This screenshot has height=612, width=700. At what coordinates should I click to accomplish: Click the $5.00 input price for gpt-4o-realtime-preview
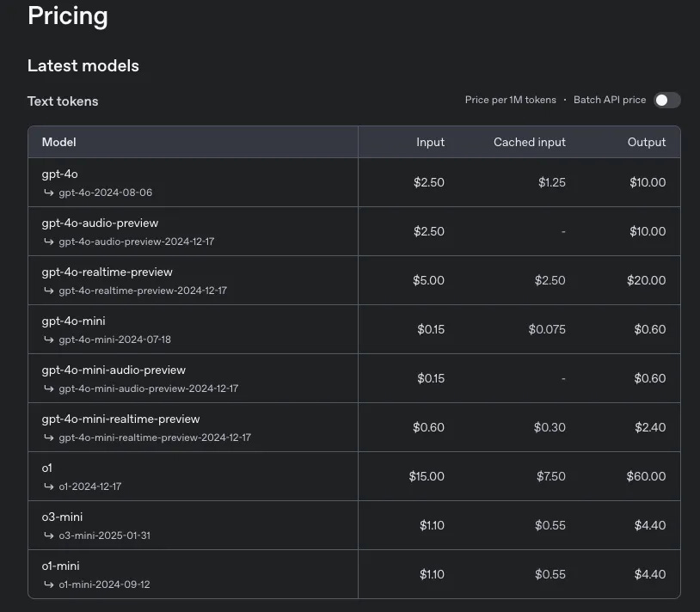(428, 280)
